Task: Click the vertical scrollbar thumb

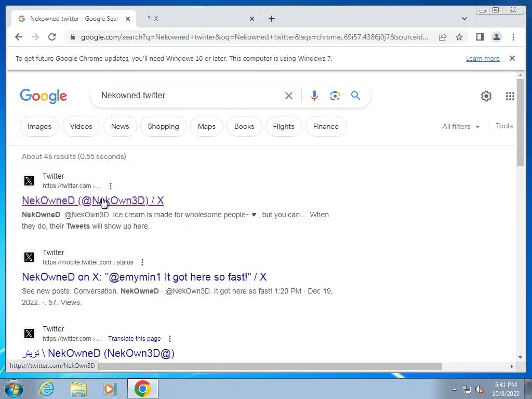Action: click(x=520, y=122)
